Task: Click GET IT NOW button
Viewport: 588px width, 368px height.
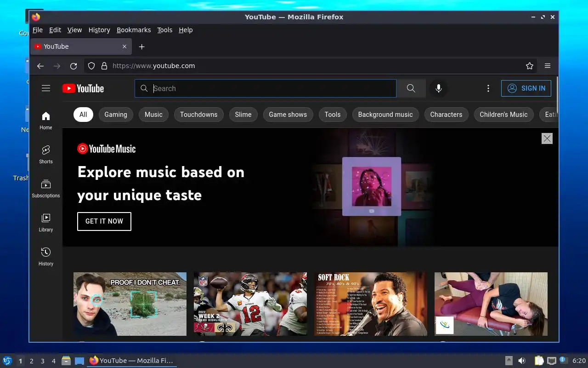Action: (104, 221)
